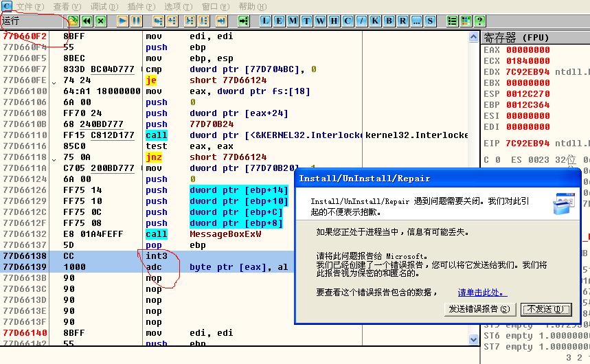Click the Trace over toolbar icon
Image resolution: width=590 pixels, height=364 pixels.
(204, 21)
